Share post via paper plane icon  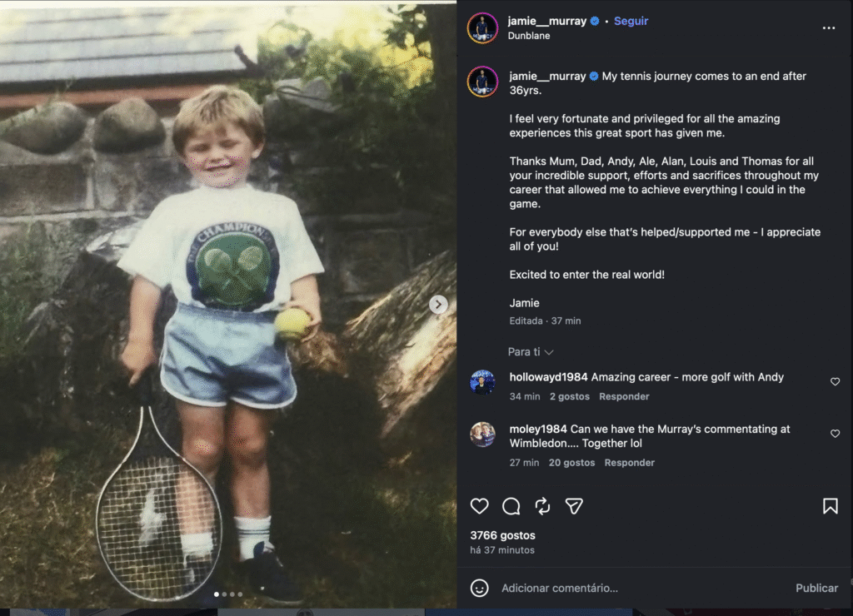574,506
